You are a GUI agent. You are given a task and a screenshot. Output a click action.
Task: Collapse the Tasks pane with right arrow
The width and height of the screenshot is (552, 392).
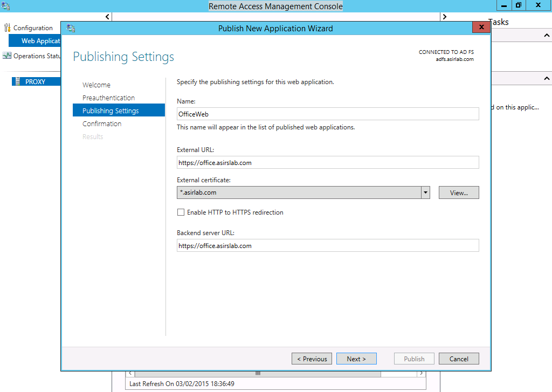(444, 17)
